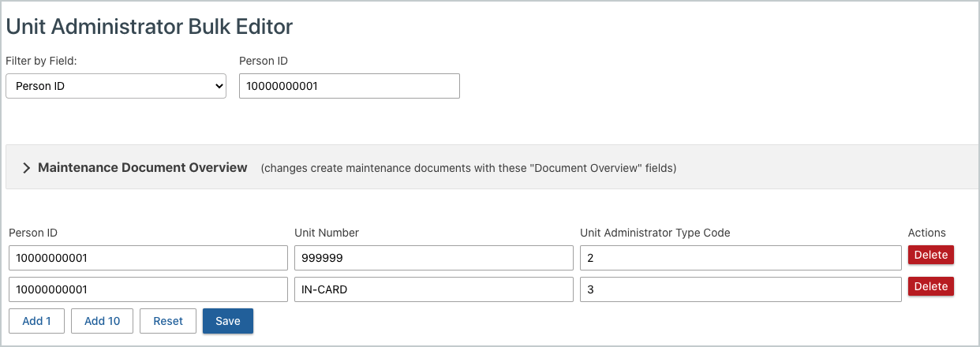
Task: Click Unit Number field containing IN-CARD
Action: click(x=433, y=289)
